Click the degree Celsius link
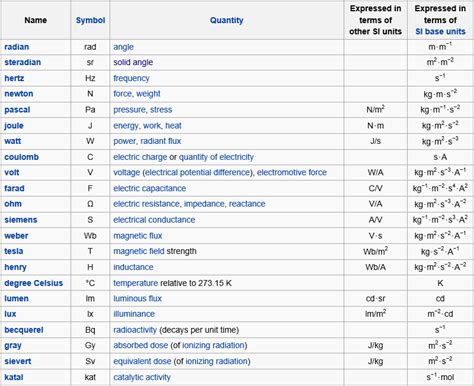Screen dimensions: 474x386 [x=34, y=283]
